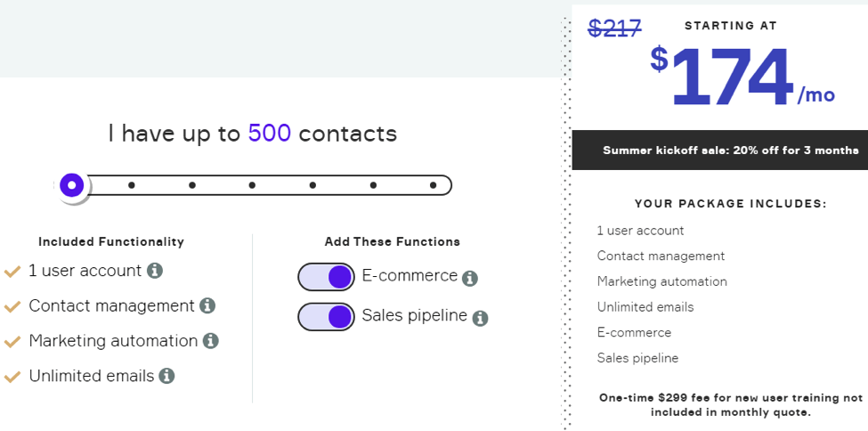
Task: Click the one-time $299 fee note
Action: pos(731,405)
